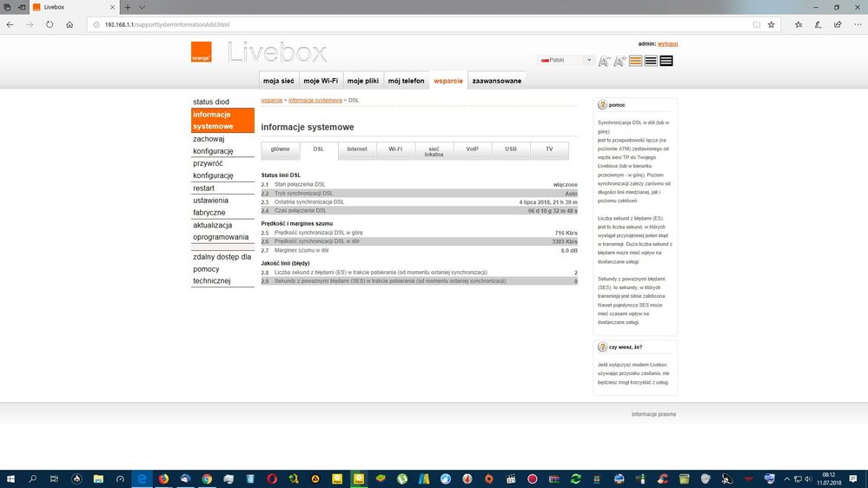Decrease the page font size

click(604, 61)
